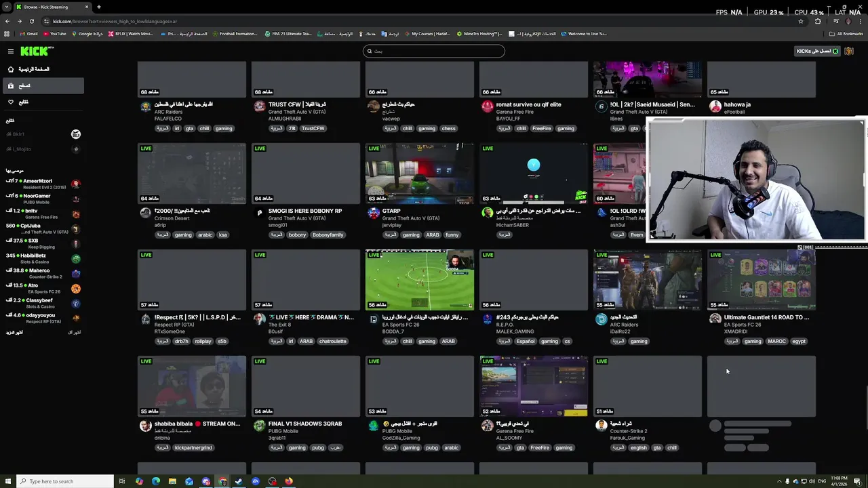
Task: Reload the Kick page
Action: (x=31, y=21)
